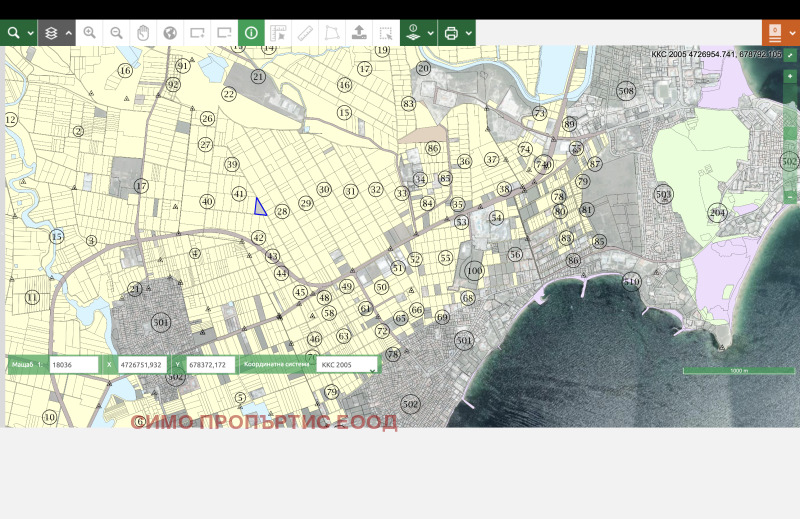Activate the pan hand tool

(143, 33)
